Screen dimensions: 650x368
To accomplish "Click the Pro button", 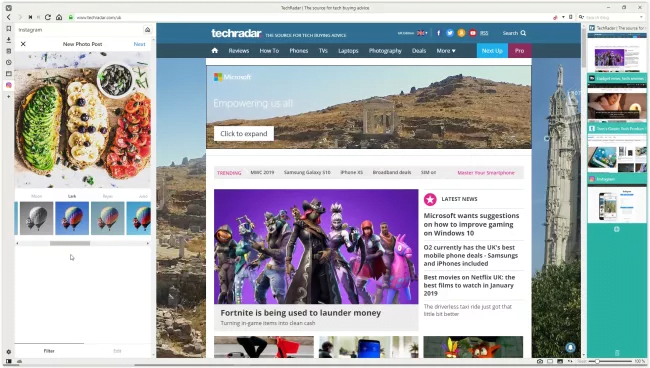I will 519,51.
